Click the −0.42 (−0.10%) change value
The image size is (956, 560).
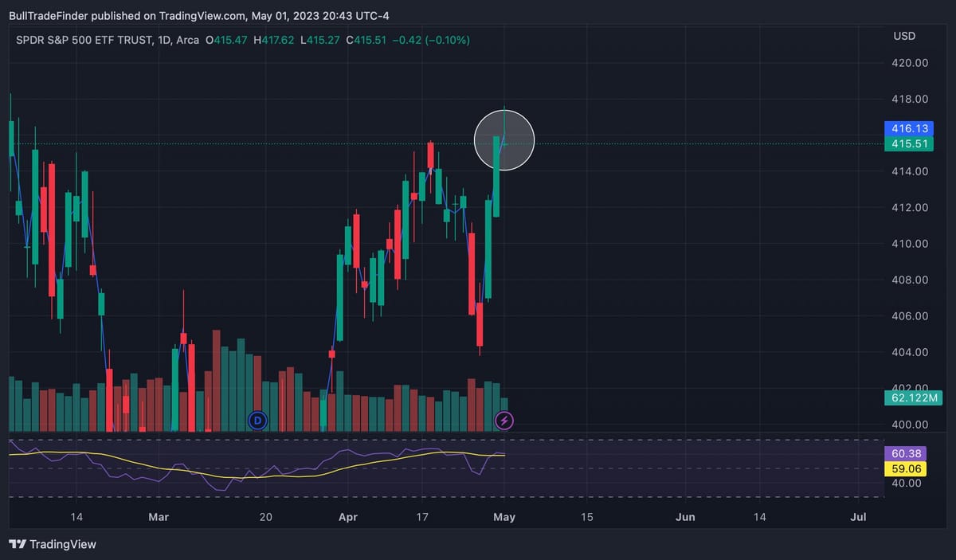(x=432, y=40)
